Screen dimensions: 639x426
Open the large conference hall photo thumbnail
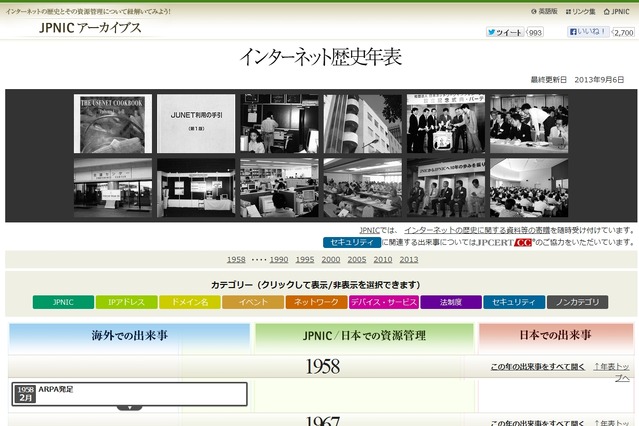(x=529, y=188)
